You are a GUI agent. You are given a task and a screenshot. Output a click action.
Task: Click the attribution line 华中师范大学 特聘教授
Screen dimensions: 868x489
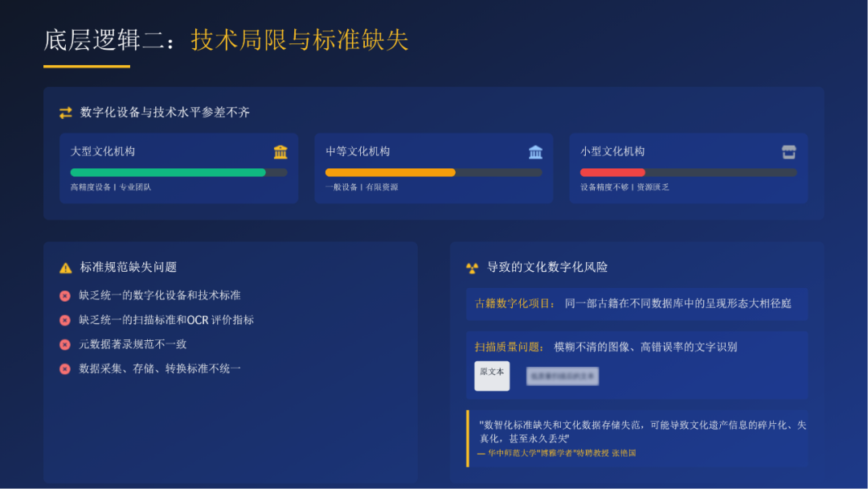558,453
